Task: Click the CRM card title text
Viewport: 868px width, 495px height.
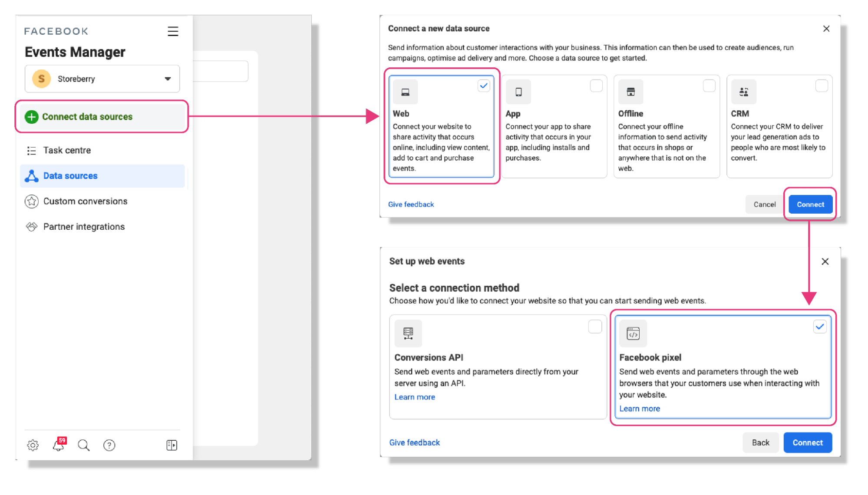Action: (740, 114)
